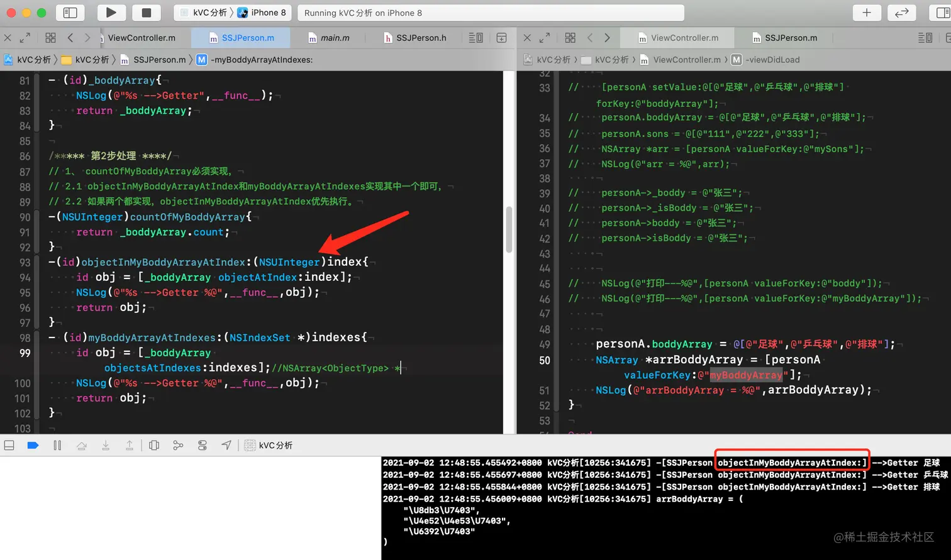
Task: Click Simulate Location arrow button
Action: 226,445
